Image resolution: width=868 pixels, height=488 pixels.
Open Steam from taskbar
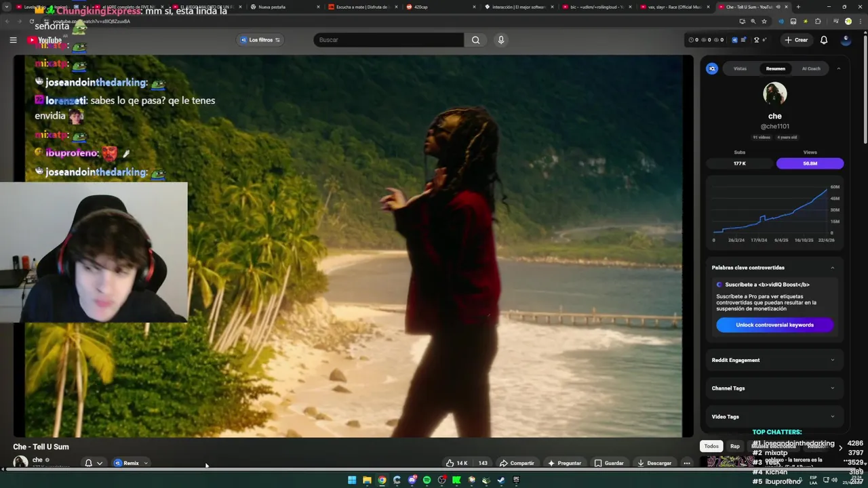pyautogui.click(x=501, y=480)
